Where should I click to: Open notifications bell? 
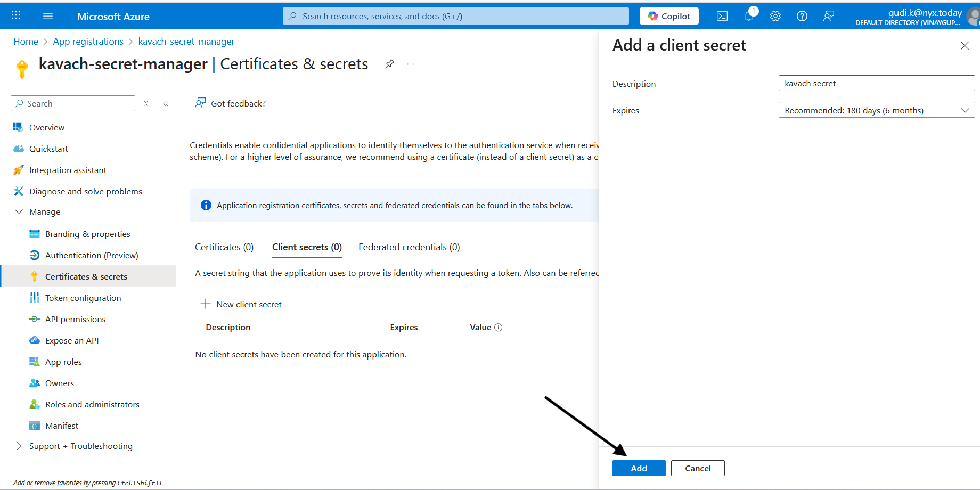(x=749, y=15)
